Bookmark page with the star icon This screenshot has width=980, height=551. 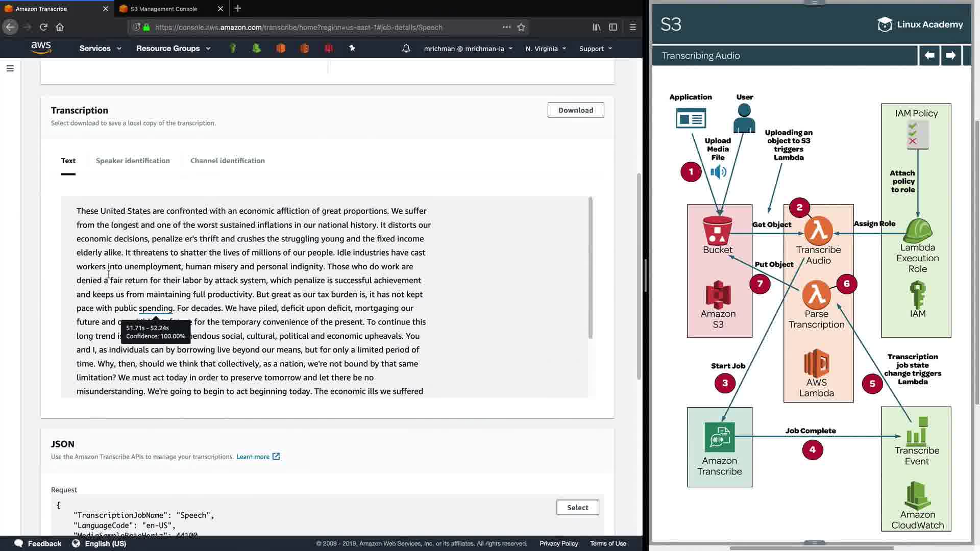[521, 27]
